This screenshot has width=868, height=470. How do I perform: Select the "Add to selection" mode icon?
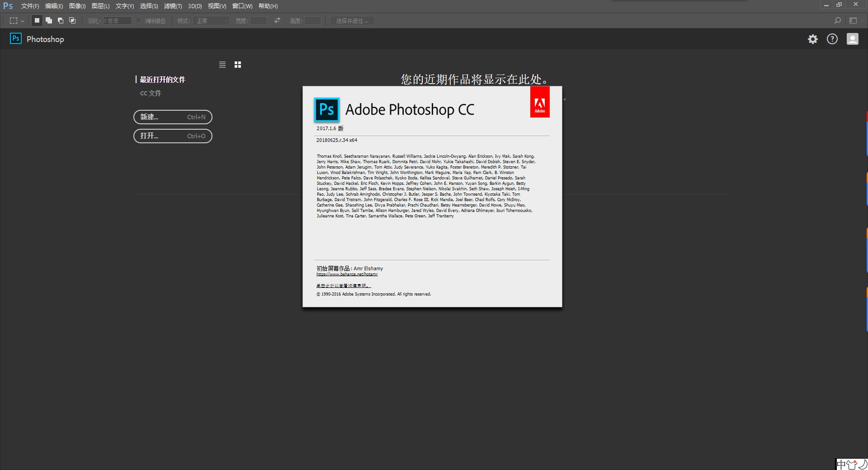[48, 20]
